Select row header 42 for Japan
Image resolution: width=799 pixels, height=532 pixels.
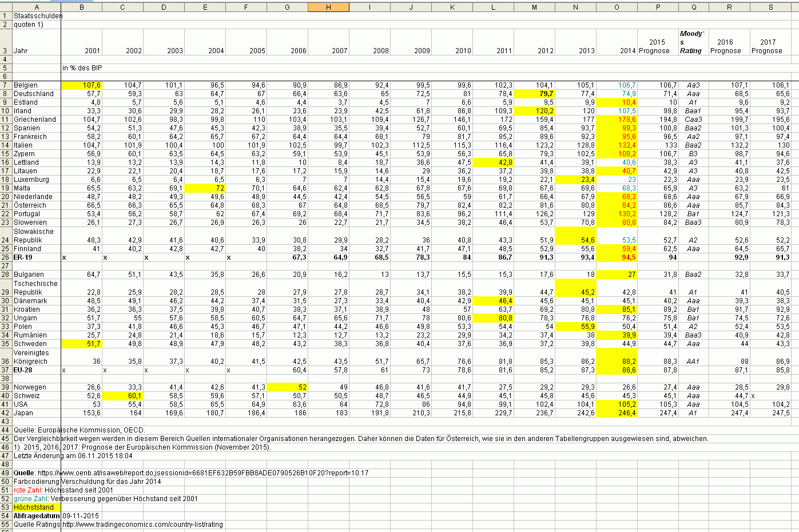pos(6,413)
